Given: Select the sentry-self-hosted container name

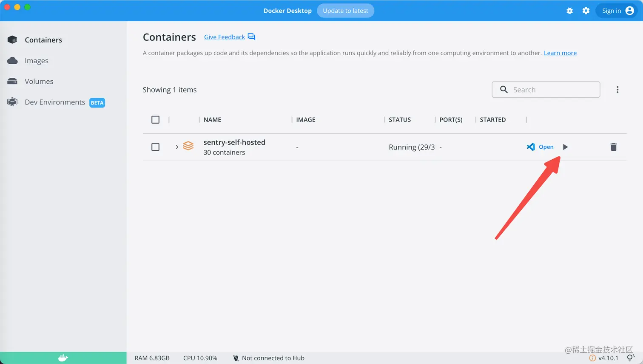Looking at the screenshot, I should pyautogui.click(x=234, y=142).
